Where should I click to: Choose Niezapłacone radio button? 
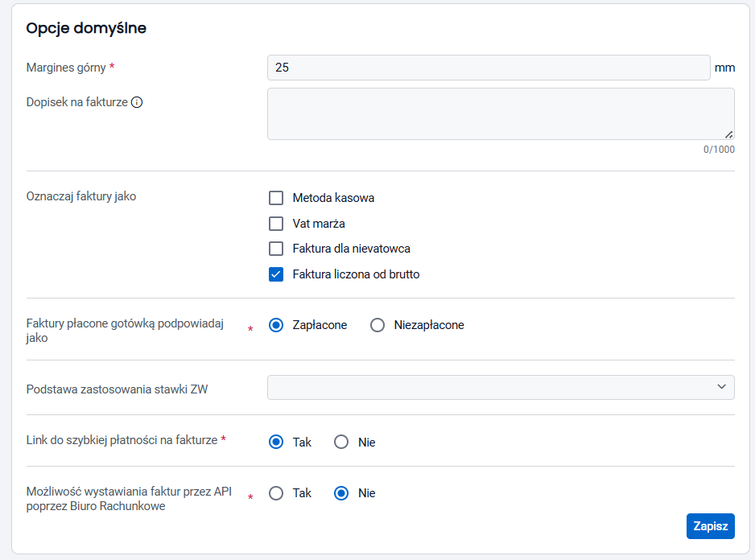[x=377, y=325]
